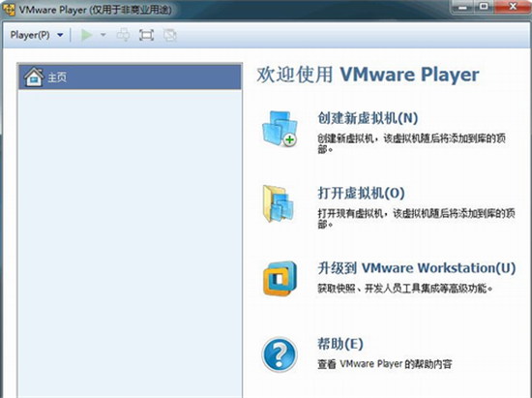Click the 获取快照、开发人员工具集成等高级功能 description
Image resolution: width=532 pixels, height=398 pixels.
tap(404, 289)
